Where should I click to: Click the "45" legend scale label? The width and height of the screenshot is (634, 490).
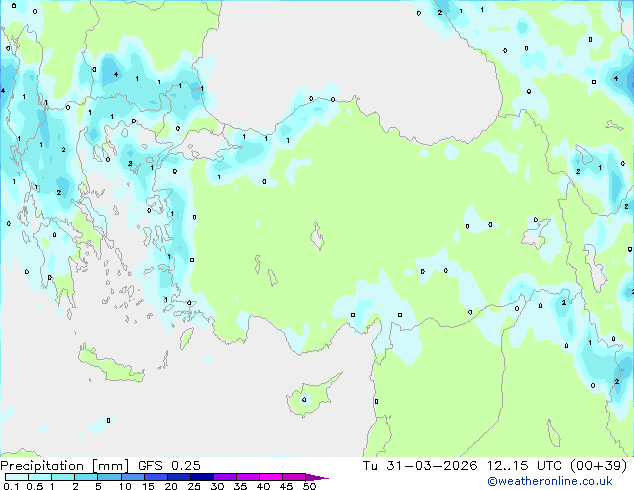(286, 486)
